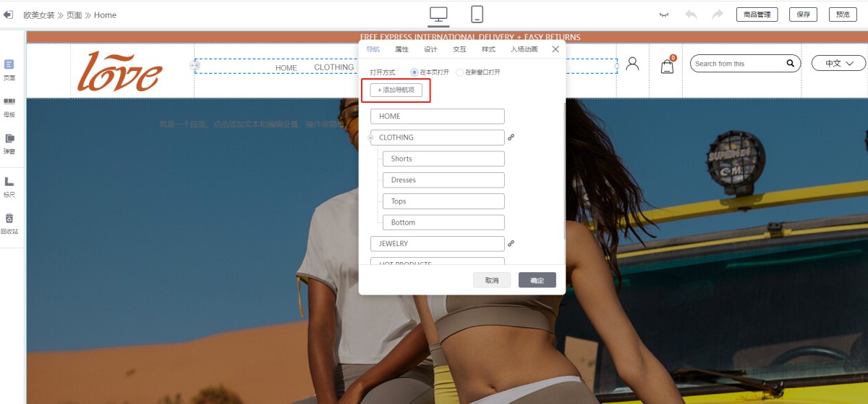868x404 pixels.
Task: Click the shopping bag cart icon
Action: pyautogui.click(x=667, y=66)
